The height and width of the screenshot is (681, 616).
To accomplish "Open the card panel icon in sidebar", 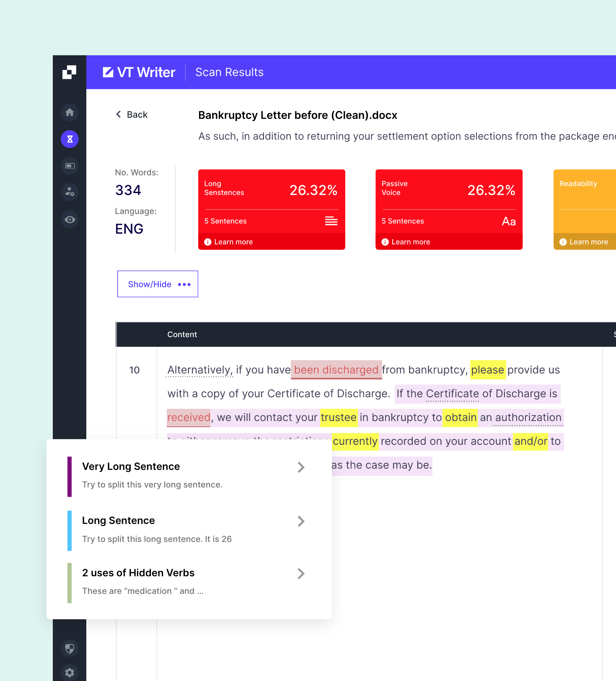I will coord(70,166).
